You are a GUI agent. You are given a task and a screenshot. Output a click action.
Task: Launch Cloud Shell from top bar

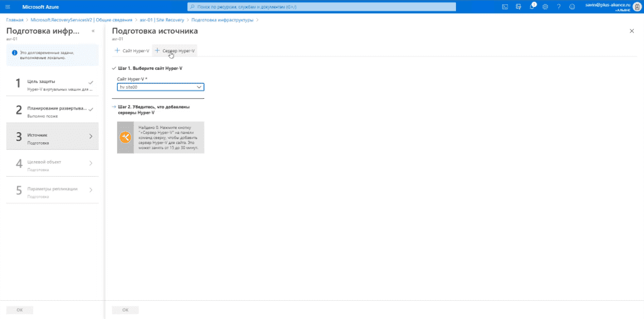[x=505, y=6]
